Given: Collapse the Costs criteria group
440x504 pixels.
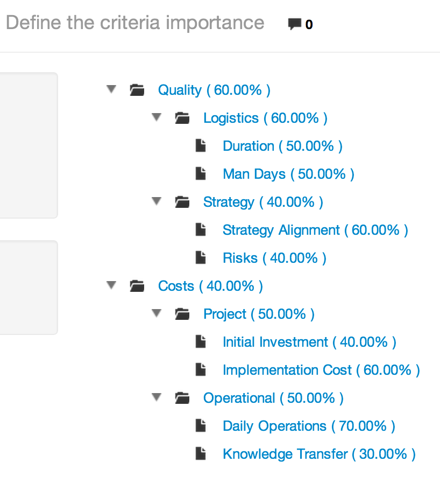Looking at the screenshot, I should pos(111,285).
